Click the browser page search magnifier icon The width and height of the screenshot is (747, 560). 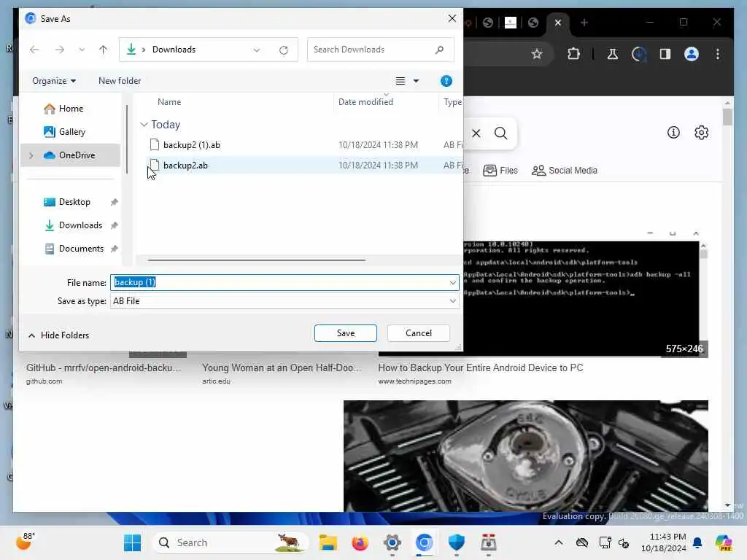[500, 133]
